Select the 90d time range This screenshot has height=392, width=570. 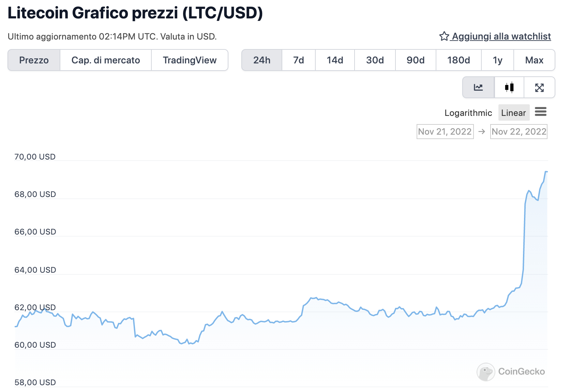point(416,60)
